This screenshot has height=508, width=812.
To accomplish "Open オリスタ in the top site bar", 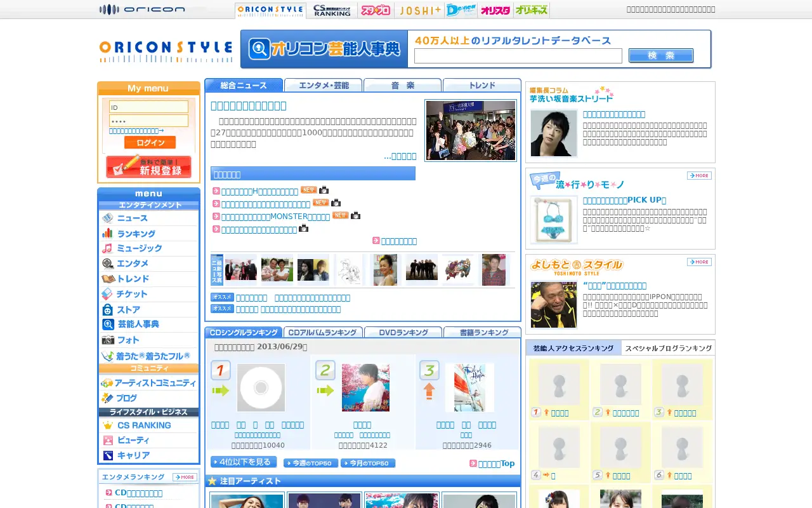I will click(495, 10).
